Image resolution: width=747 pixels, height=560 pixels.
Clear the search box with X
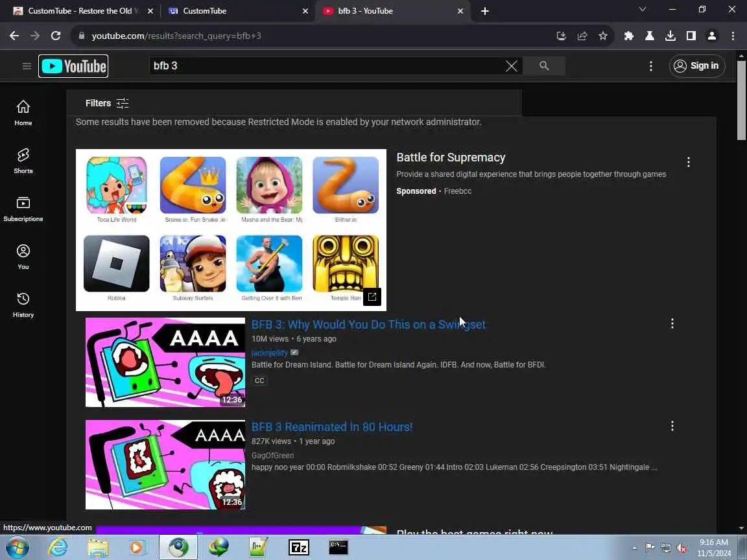pyautogui.click(x=512, y=66)
